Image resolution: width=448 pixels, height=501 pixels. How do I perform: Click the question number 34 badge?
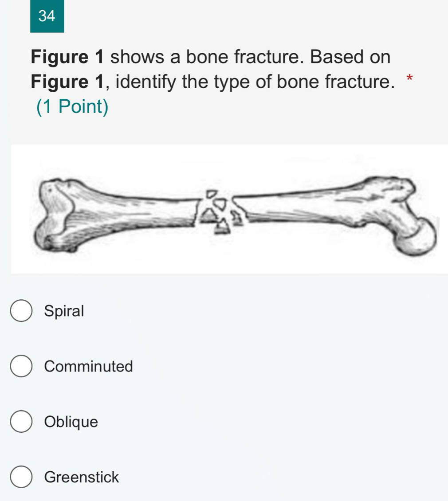[47, 16]
